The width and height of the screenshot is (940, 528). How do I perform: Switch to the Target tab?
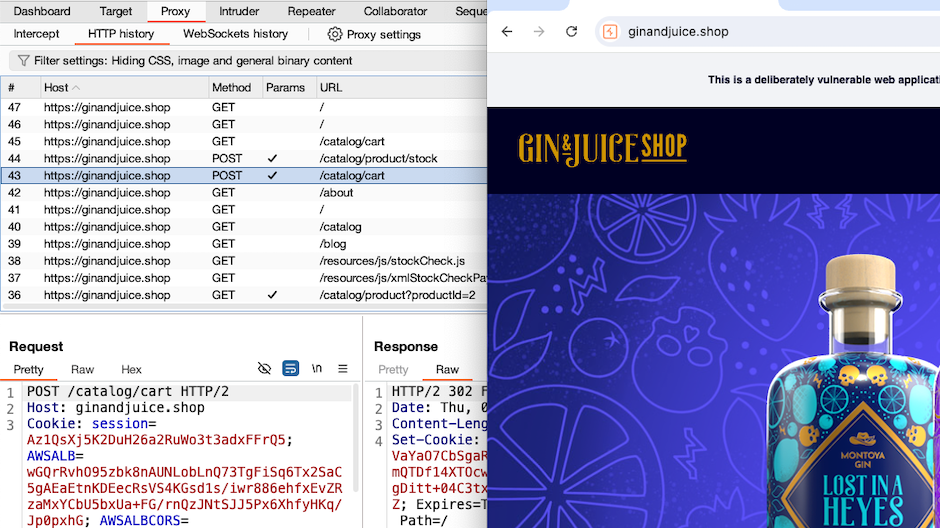(116, 11)
